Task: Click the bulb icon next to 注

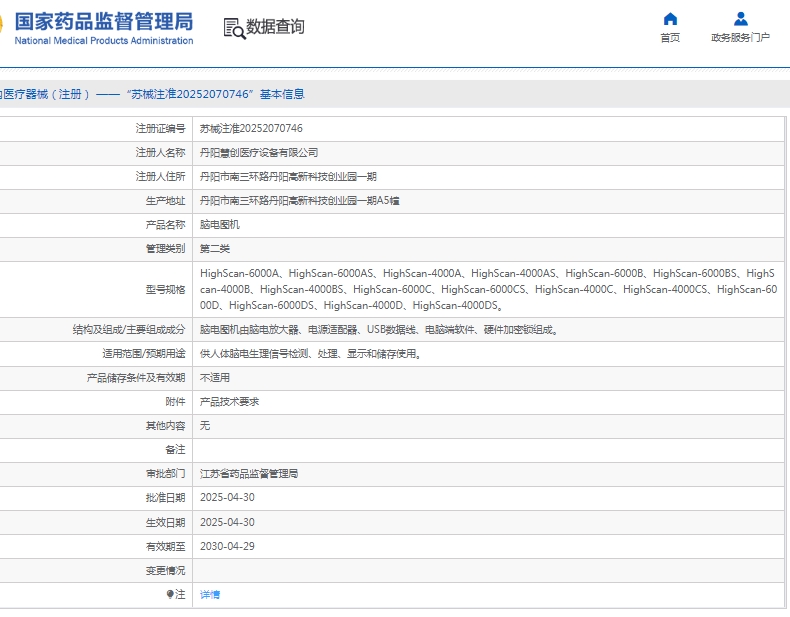Action: pyautogui.click(x=170, y=594)
